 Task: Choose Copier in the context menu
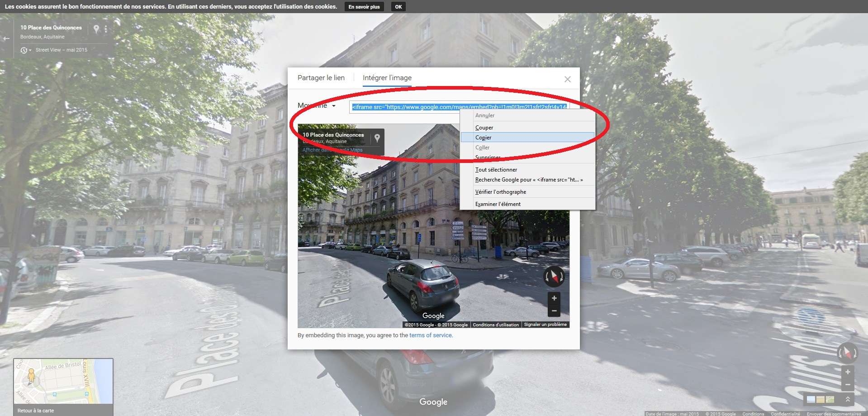[x=527, y=138]
